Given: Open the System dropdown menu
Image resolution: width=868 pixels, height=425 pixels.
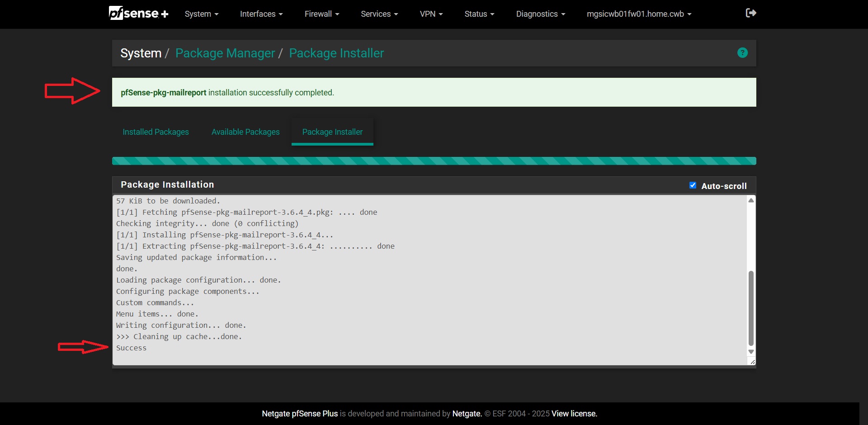Looking at the screenshot, I should click(202, 14).
